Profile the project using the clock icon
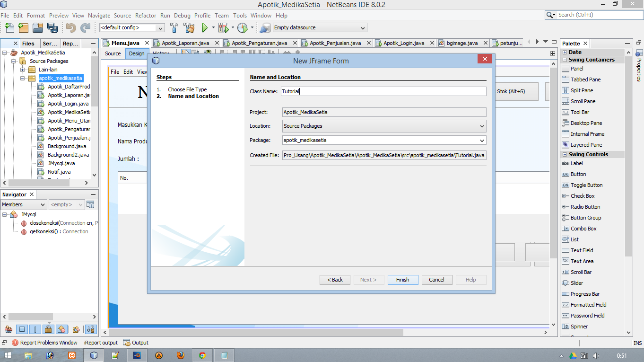Screen dimensions: 644x362 pos(241,27)
